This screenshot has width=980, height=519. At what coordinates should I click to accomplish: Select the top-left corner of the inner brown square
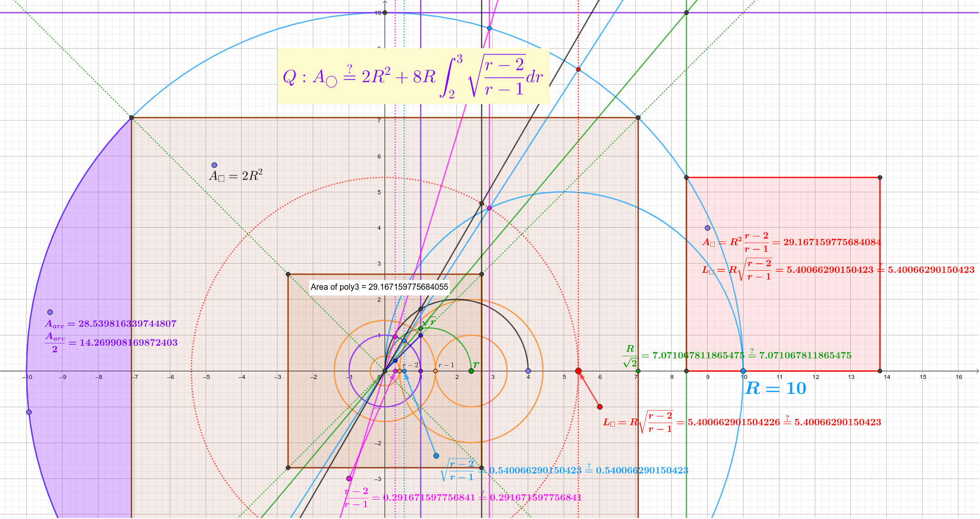(288, 274)
